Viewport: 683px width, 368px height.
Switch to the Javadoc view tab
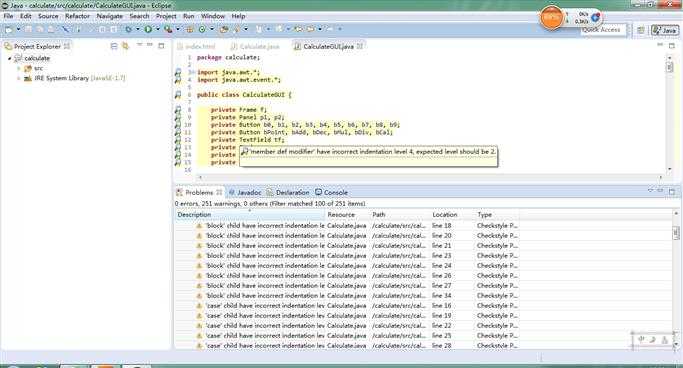point(245,192)
